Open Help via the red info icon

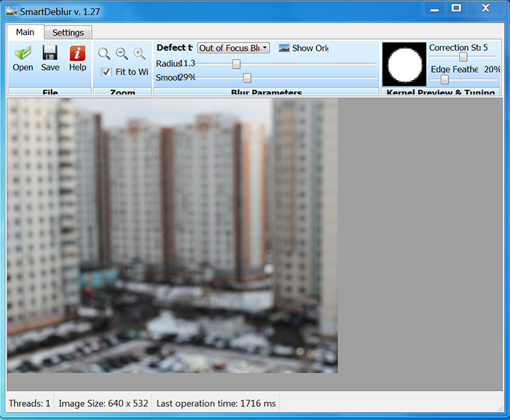coord(77,53)
